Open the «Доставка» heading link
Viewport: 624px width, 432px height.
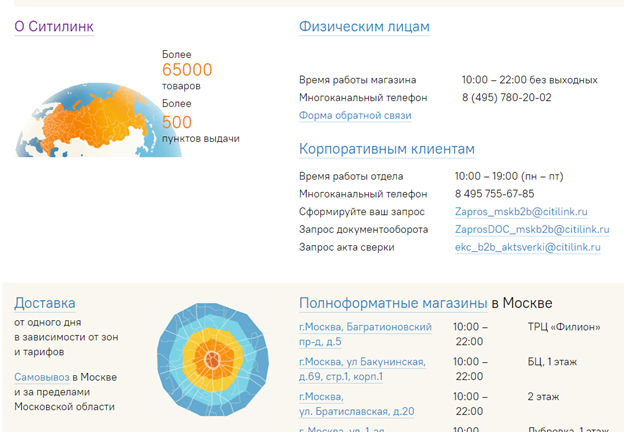(x=45, y=303)
